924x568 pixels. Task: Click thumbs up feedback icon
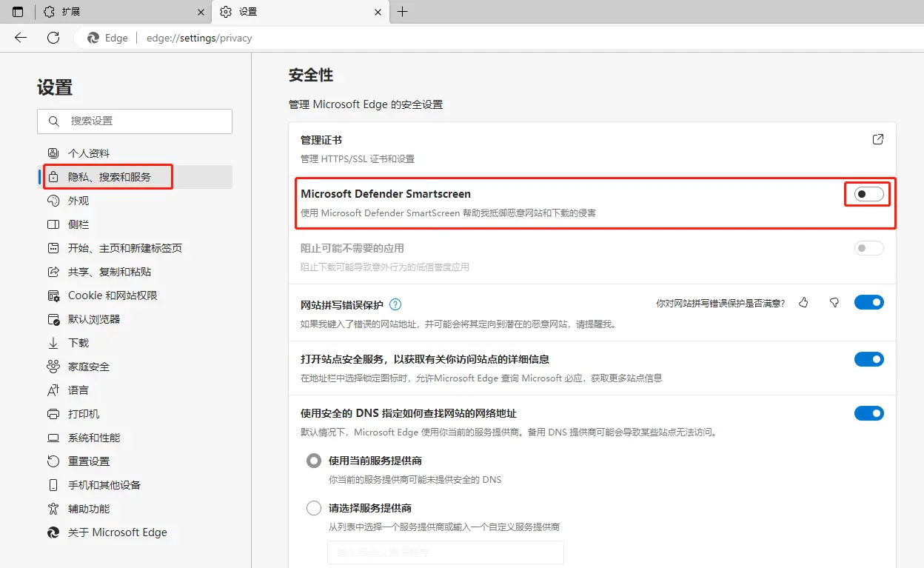tap(804, 303)
